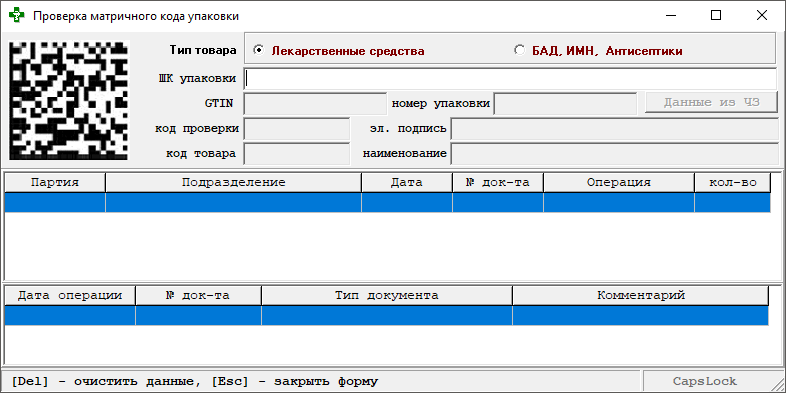The width and height of the screenshot is (786, 393).
Task: Click the Данные из ЧЗ button
Action: point(712,103)
